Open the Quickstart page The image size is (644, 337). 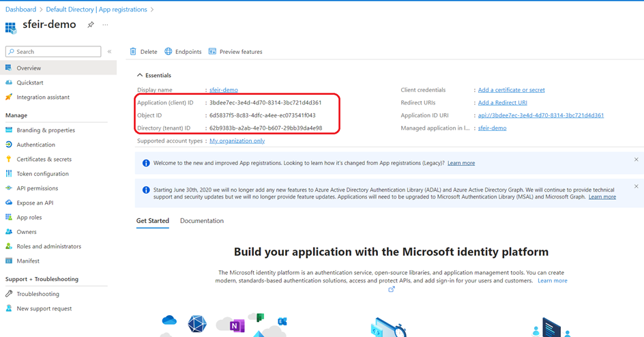point(29,83)
